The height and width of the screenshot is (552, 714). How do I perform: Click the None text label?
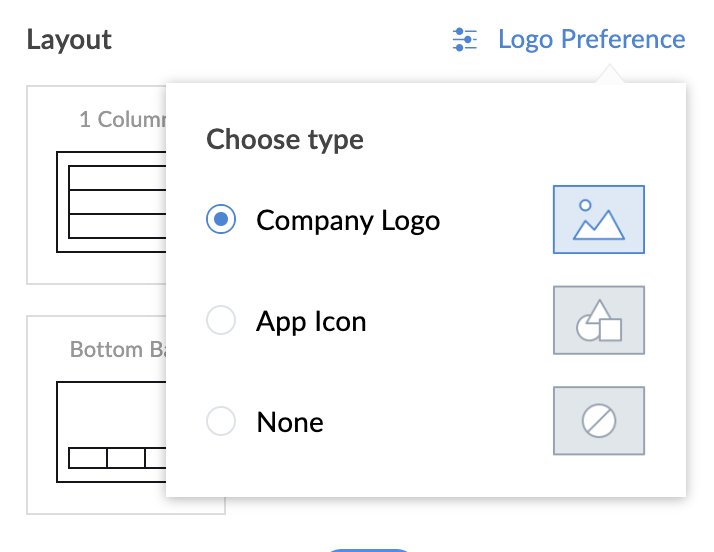pos(290,422)
